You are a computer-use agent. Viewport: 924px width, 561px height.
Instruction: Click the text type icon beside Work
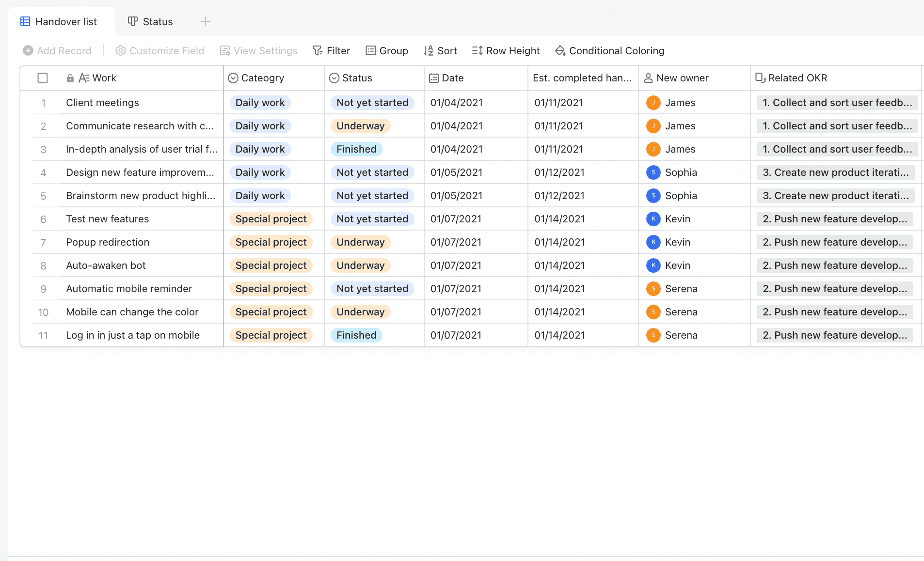[84, 78]
